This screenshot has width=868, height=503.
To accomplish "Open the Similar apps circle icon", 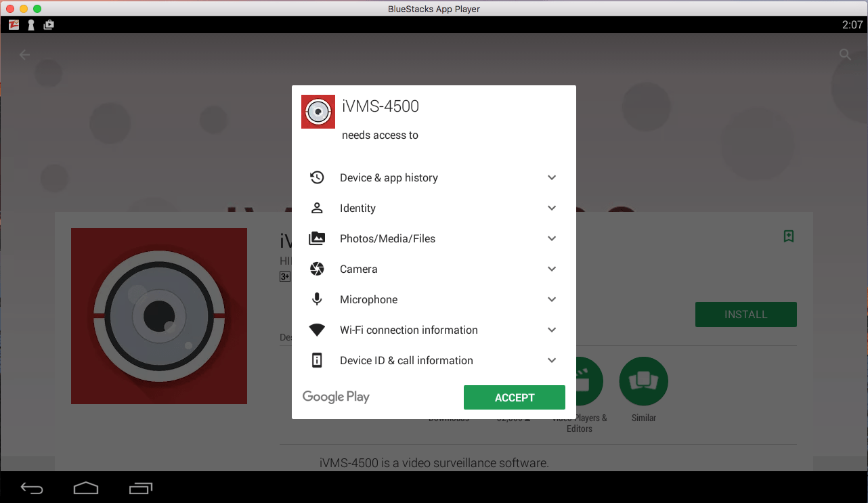I will click(644, 381).
